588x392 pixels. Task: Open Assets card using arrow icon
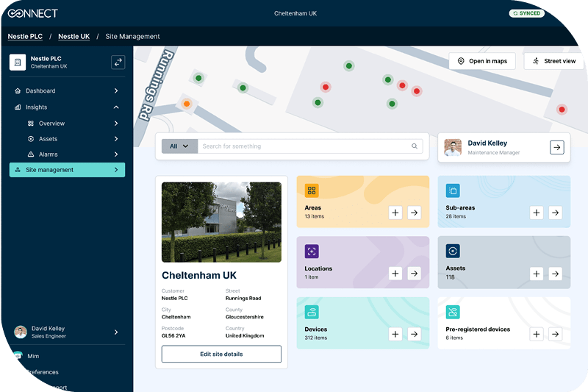click(556, 274)
